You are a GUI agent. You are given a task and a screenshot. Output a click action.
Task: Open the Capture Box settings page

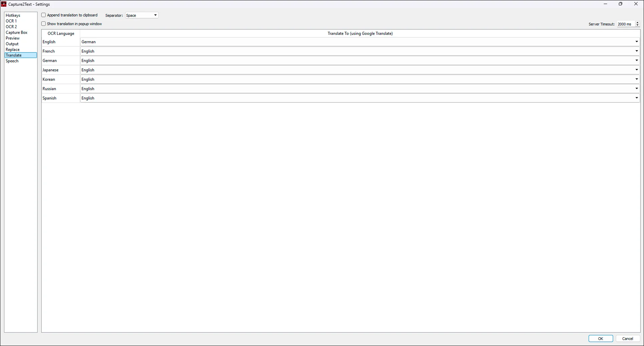click(21, 32)
